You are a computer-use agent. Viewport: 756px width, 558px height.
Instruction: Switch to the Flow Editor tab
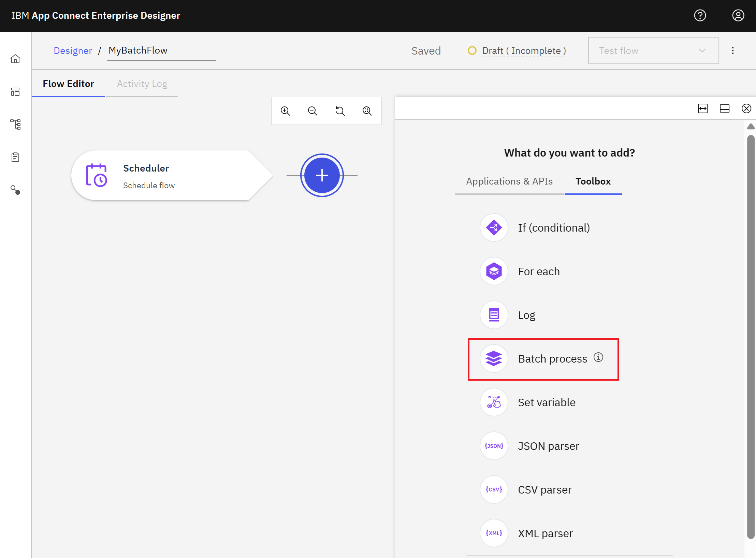[x=68, y=84]
